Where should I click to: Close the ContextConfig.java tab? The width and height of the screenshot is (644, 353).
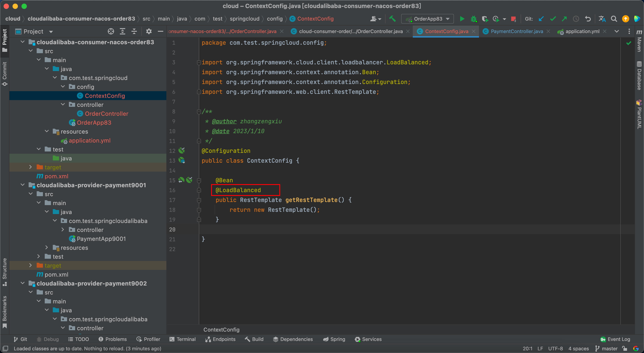click(x=474, y=31)
